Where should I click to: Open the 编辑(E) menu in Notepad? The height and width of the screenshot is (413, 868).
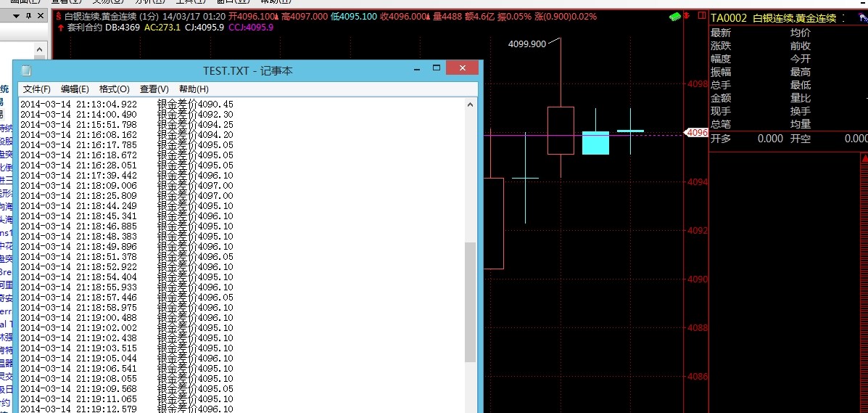[75, 89]
